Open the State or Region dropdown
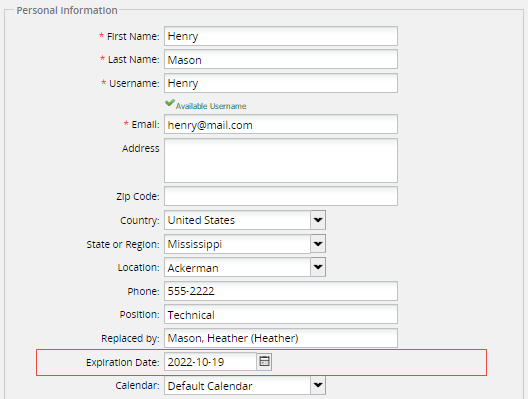Image resolution: width=528 pixels, height=399 pixels. 318,244
